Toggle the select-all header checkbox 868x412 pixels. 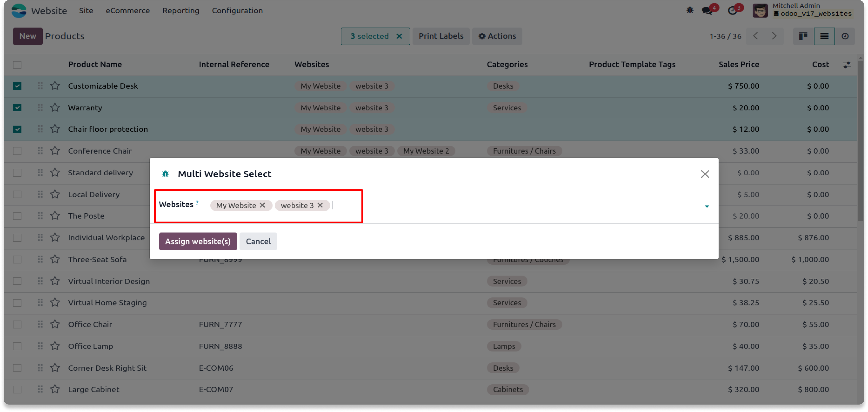(x=17, y=65)
